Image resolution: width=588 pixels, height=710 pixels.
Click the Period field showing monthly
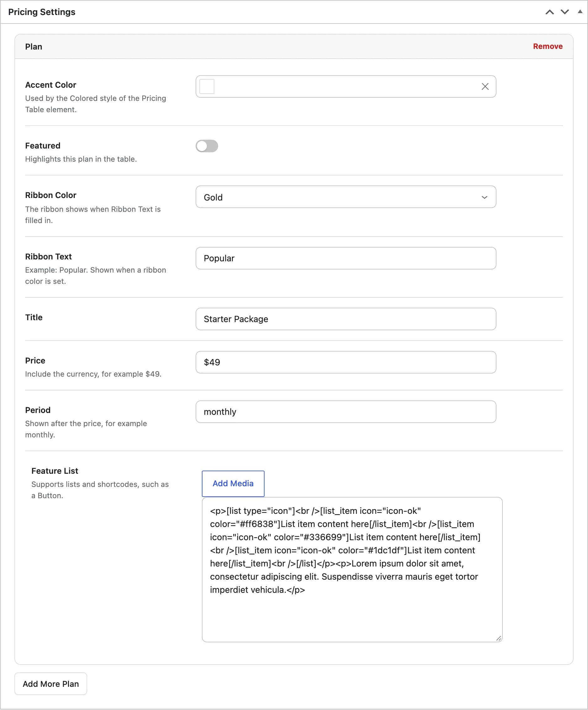coord(346,412)
